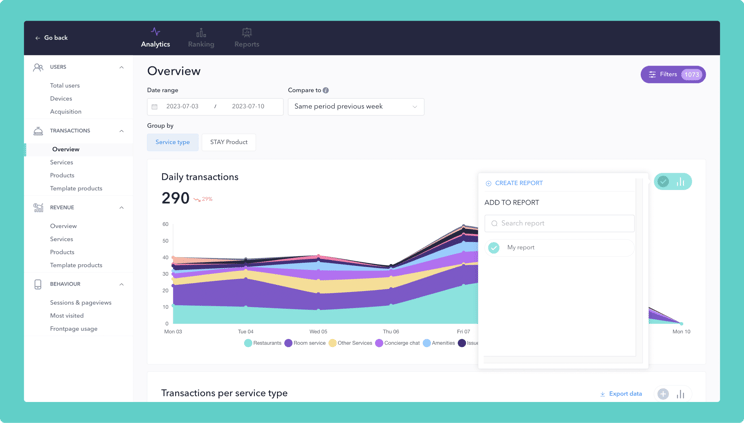Image resolution: width=744 pixels, height=423 pixels.
Task: Collapse the Transactions sidebar section
Action: coord(122,131)
